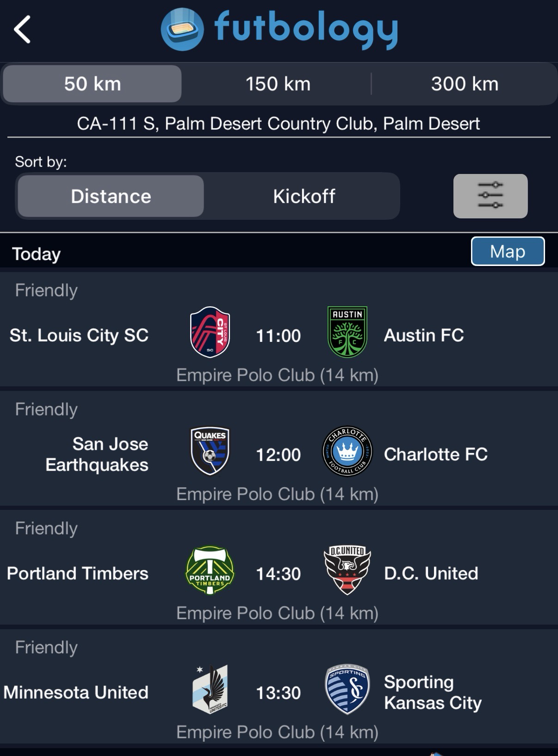The image size is (558, 756).
Task: Open the Map view
Action: click(508, 252)
